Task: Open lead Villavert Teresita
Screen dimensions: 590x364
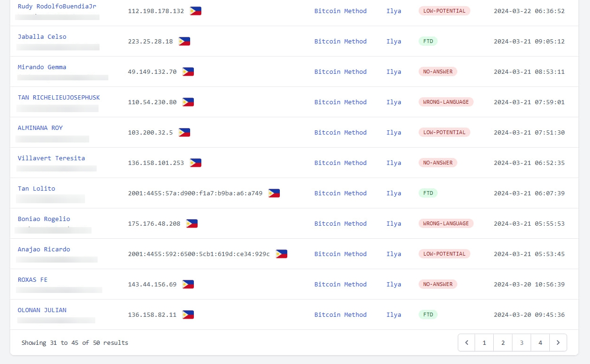Action: click(x=51, y=158)
